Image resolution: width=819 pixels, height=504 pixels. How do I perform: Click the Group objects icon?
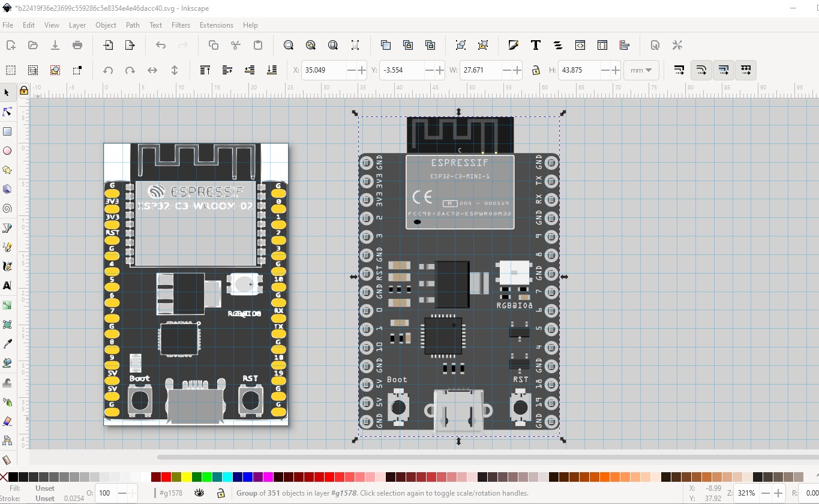click(461, 45)
